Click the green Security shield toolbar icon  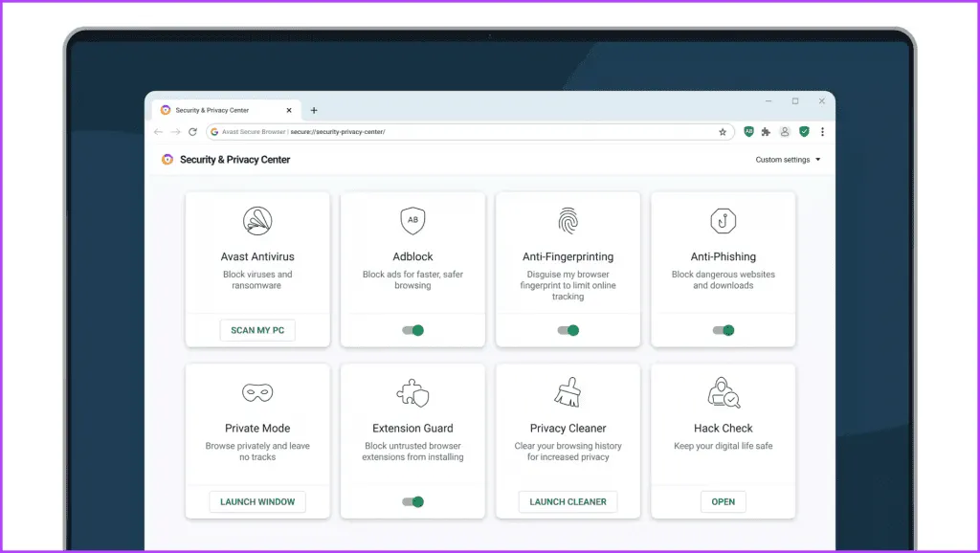click(x=804, y=131)
